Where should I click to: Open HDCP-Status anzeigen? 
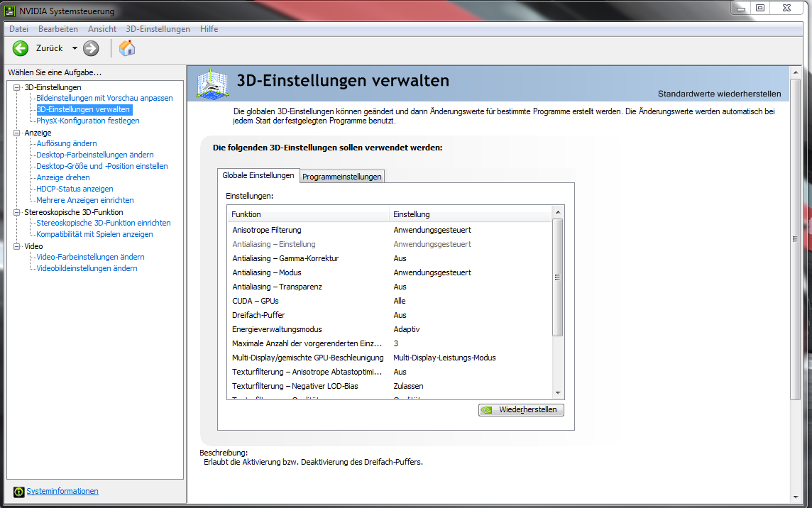75,189
